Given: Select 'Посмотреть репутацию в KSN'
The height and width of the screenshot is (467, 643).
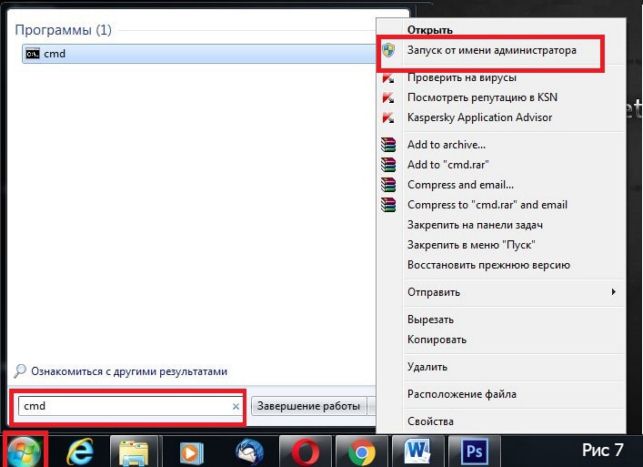Looking at the screenshot, I should click(x=482, y=97).
